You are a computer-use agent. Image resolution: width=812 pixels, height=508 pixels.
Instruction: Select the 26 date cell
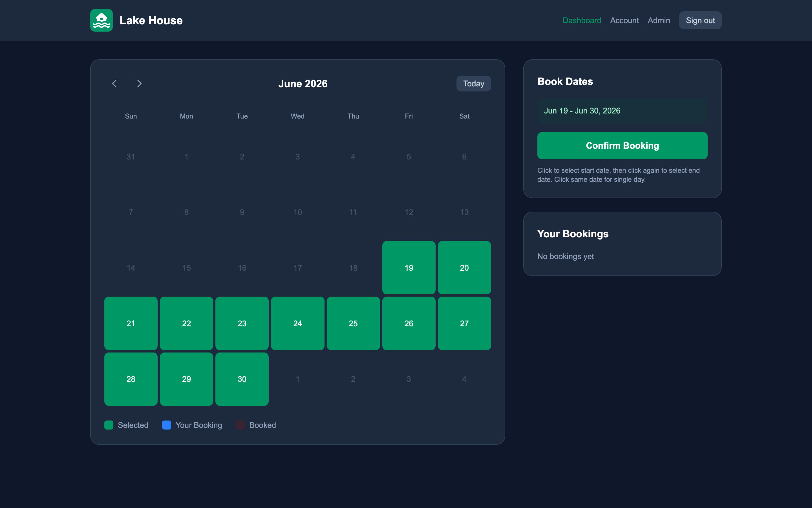(409, 323)
